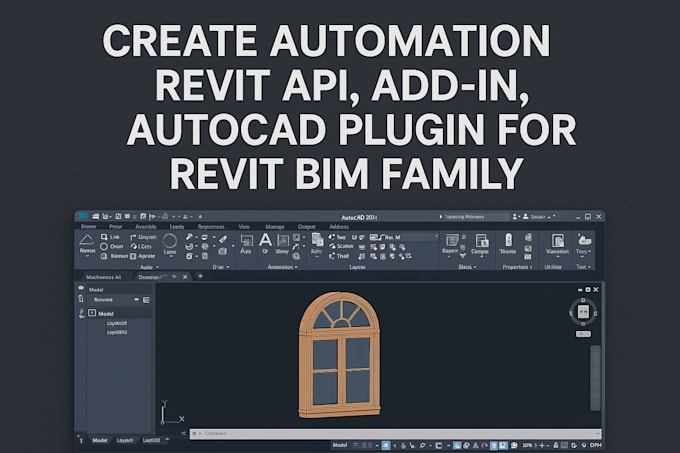Screen dimensions: 680x453
Task: Click the DPH label in status bar
Action: click(595, 445)
